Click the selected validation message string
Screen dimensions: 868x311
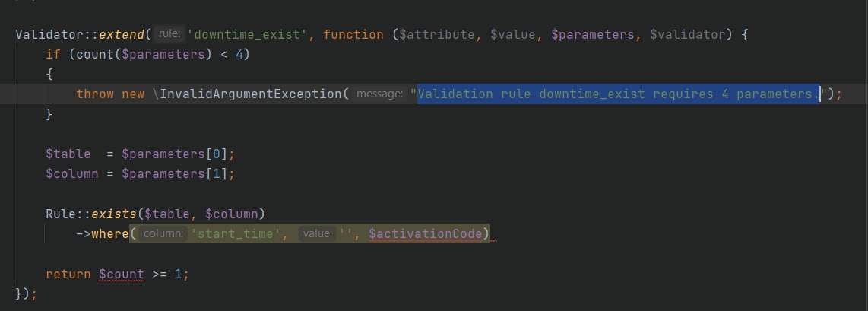click(619, 94)
